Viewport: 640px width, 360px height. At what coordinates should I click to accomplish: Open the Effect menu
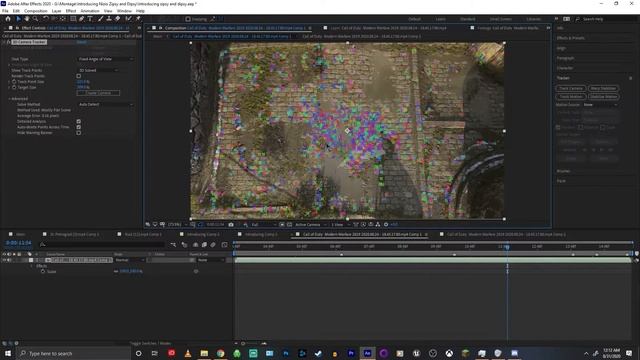click(x=71, y=11)
